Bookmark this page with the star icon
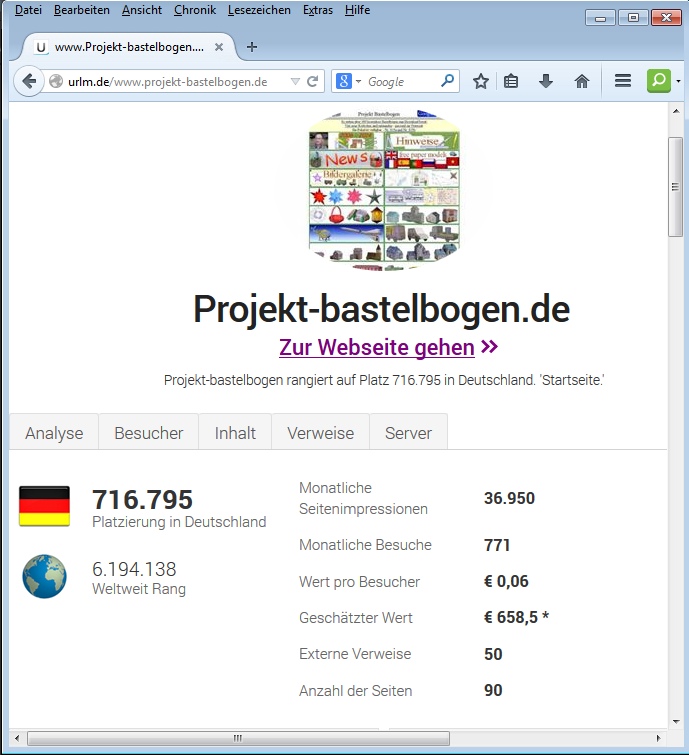 coord(481,81)
